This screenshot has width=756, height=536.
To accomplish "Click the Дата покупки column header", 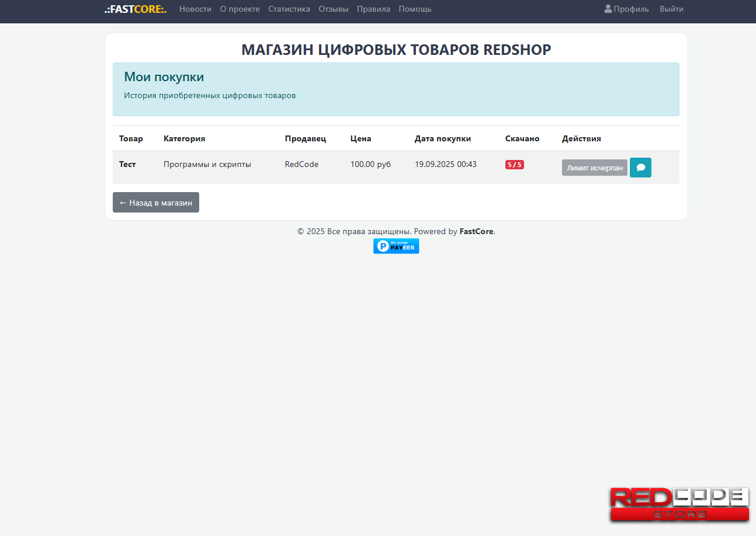I will tap(442, 139).
